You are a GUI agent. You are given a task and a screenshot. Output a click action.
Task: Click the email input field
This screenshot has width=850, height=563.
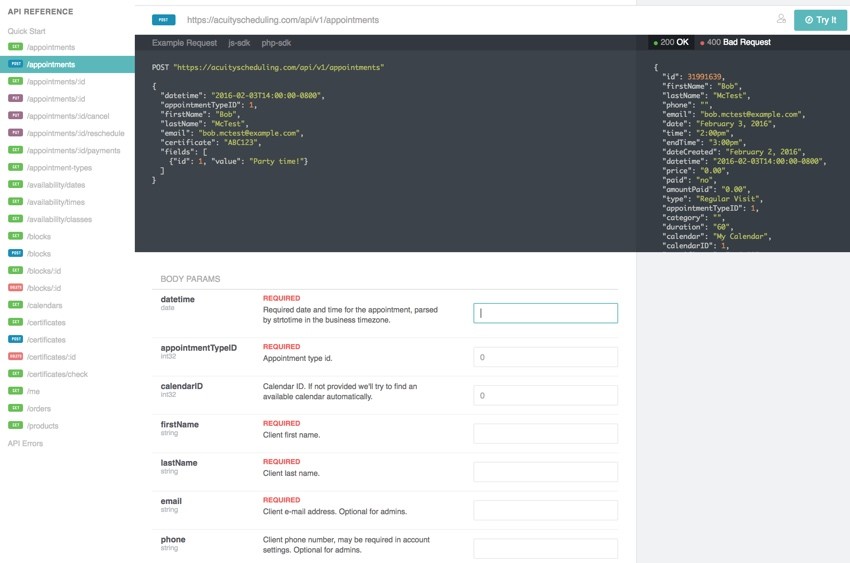click(x=545, y=510)
